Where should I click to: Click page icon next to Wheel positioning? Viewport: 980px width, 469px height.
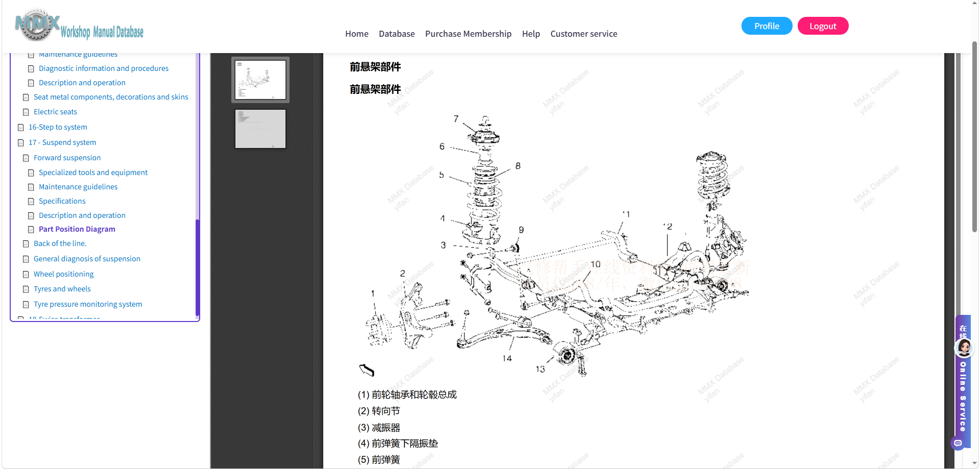coord(26,274)
